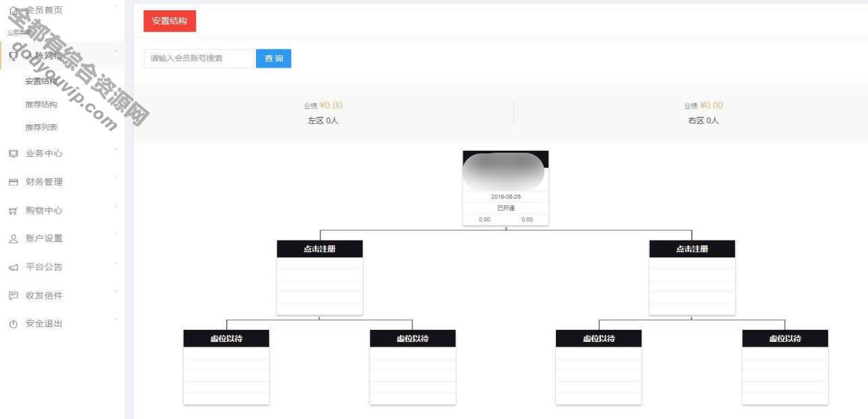Viewport: 868px width, 419px height.
Task: Click the member account search input field
Action: (199, 59)
